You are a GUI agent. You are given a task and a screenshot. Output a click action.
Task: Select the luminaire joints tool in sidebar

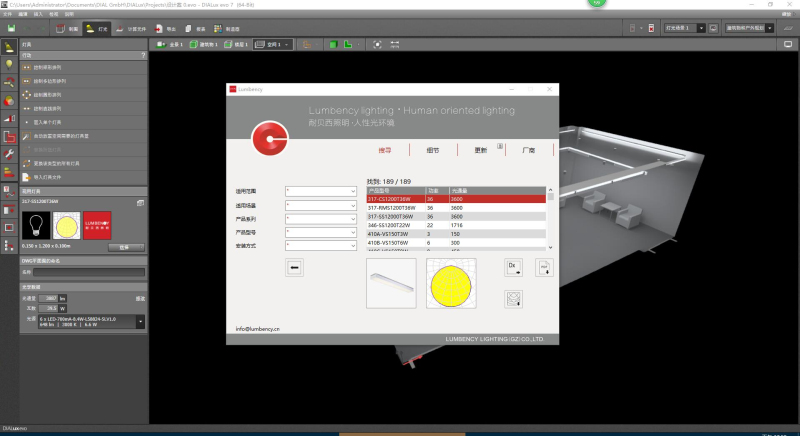[x=9, y=82]
